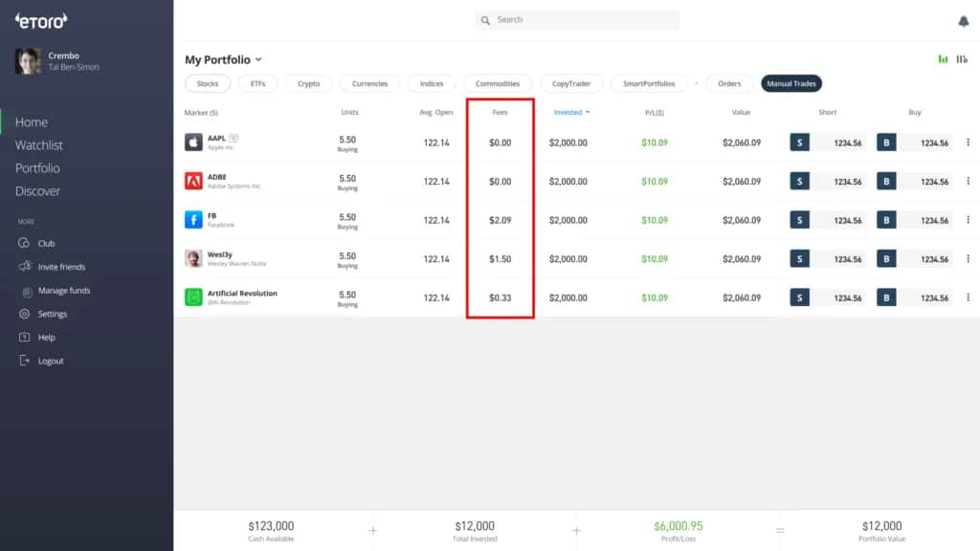Switch to the percentage list view icon
980x551 pixels.
point(963,59)
